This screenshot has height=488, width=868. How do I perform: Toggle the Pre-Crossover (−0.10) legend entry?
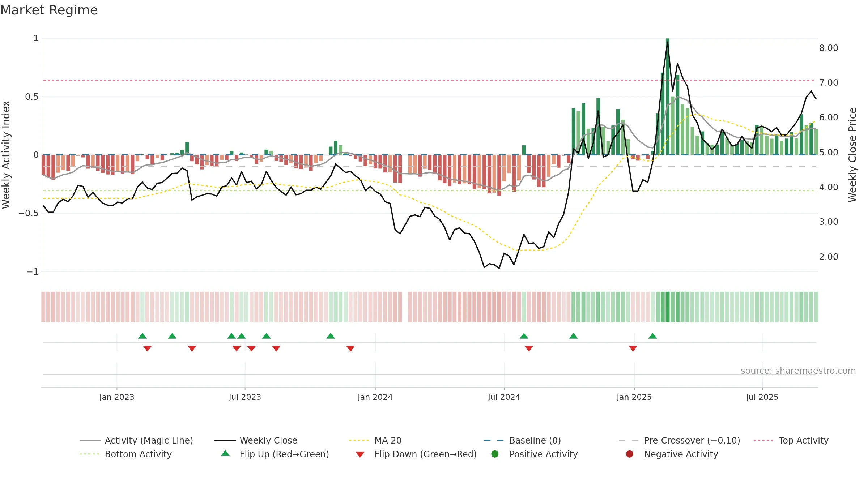click(x=679, y=440)
